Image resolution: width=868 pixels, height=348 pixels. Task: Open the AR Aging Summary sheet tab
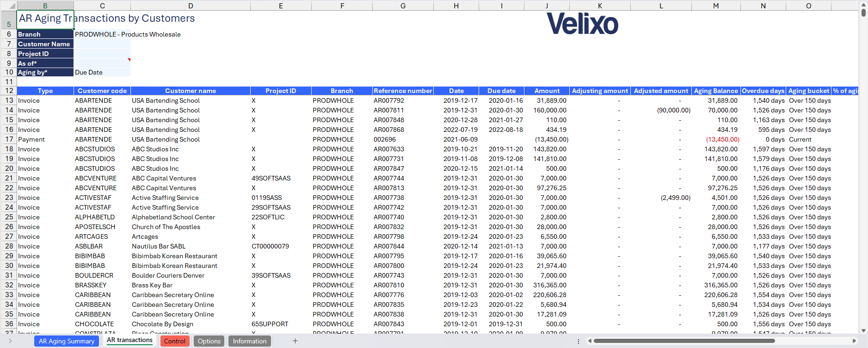tap(67, 341)
